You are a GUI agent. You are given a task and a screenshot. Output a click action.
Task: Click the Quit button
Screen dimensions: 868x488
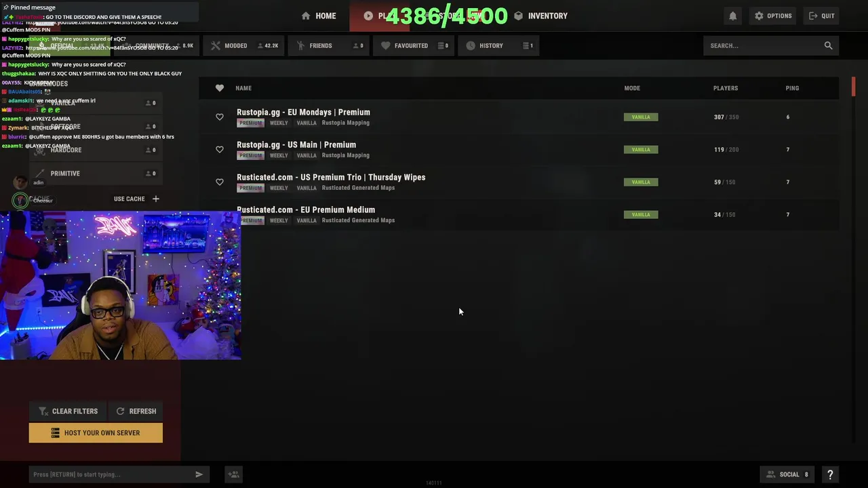821,16
